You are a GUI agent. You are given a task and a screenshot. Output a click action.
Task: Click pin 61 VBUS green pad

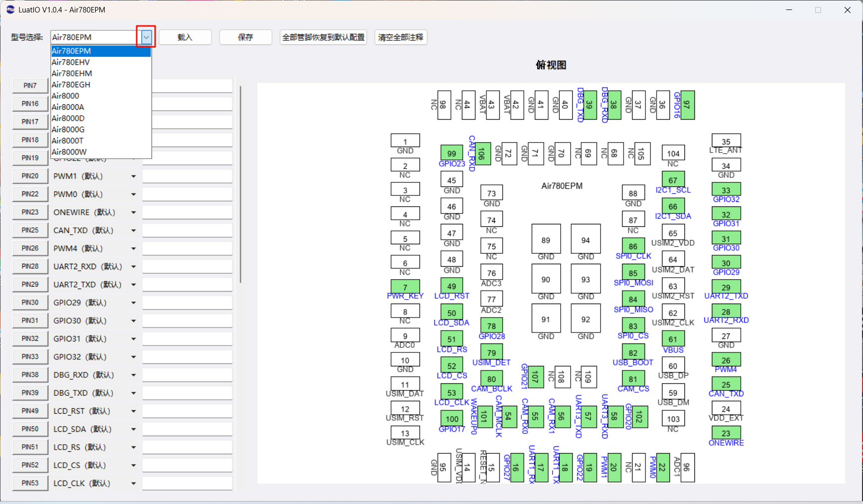pos(673,339)
